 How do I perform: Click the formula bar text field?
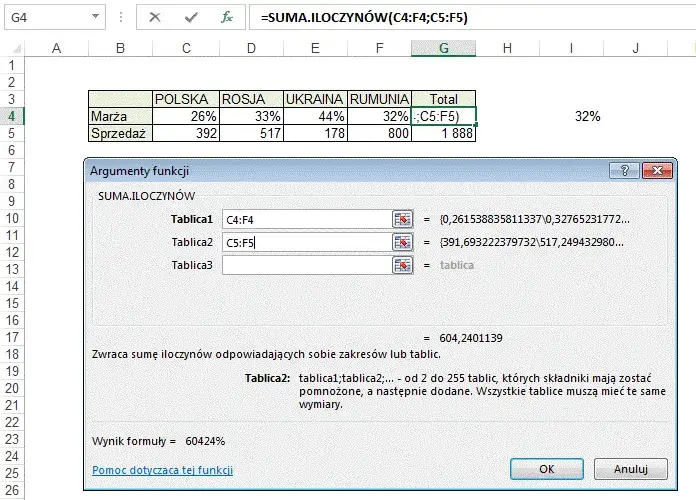[x=472, y=17]
